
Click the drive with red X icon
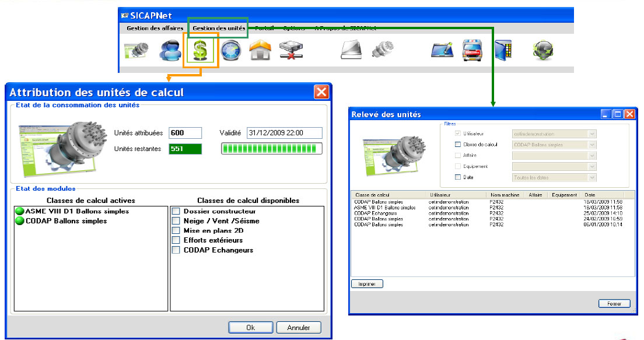pos(289,51)
